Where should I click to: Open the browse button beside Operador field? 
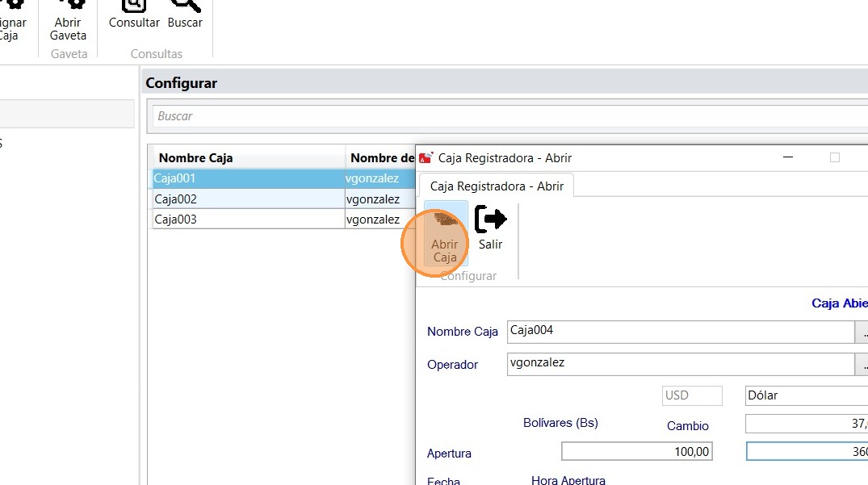coord(862,365)
